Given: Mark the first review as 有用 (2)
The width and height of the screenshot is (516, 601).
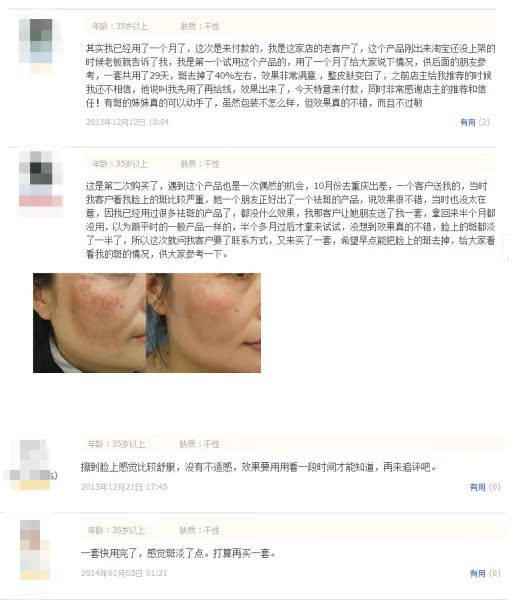Looking at the screenshot, I should coord(475,122).
